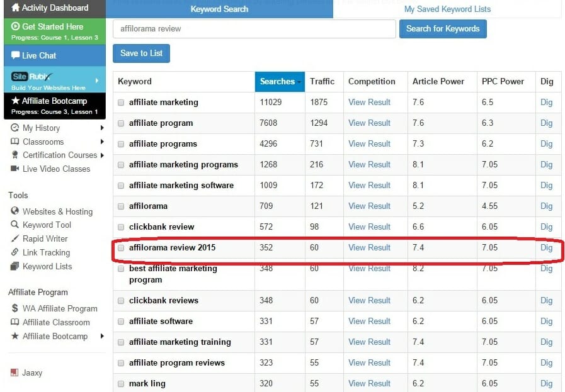The image size is (565, 392).
Task: Click the Live Chat speech bubble icon
Action: pyautogui.click(x=15, y=55)
